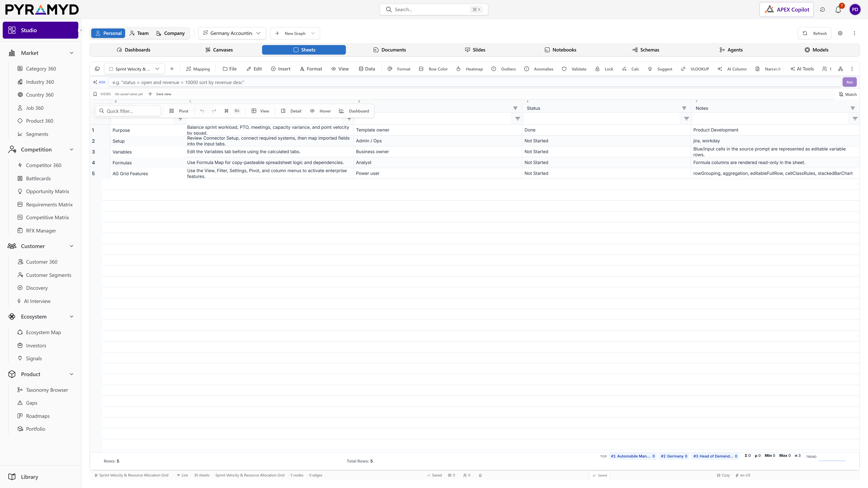Add a new sheet with plus icon
The height and width of the screenshot is (488, 868).
click(x=172, y=69)
